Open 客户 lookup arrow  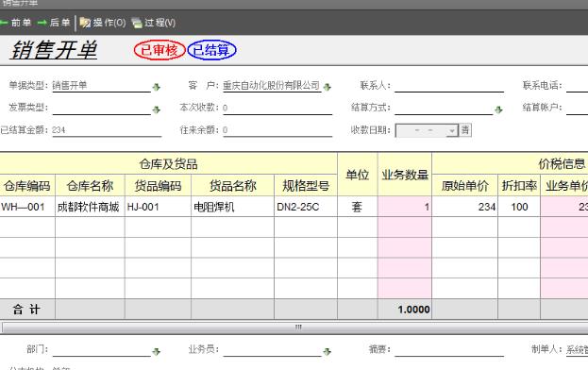(x=327, y=88)
